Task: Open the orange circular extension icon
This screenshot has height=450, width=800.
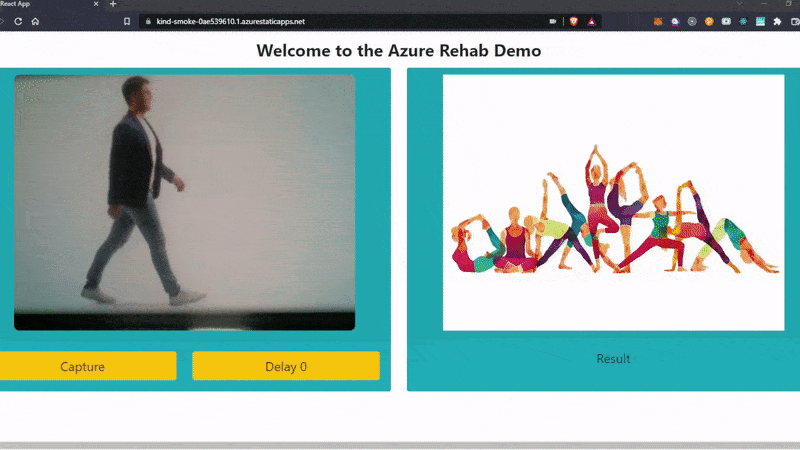Action: 709,21
